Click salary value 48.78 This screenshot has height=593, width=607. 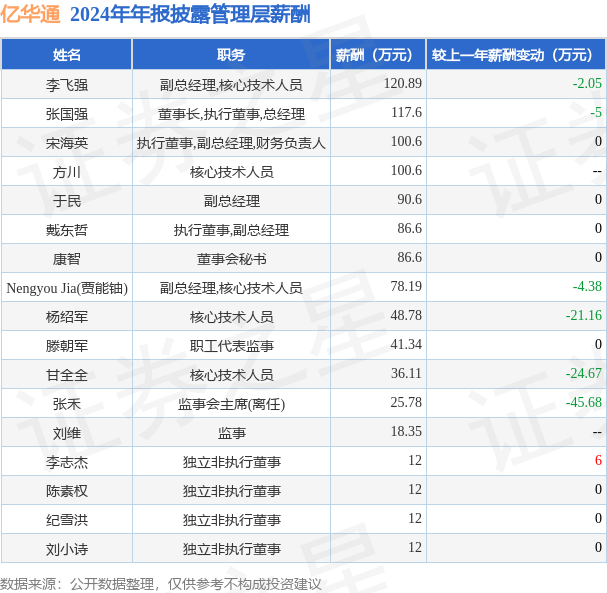point(406,315)
